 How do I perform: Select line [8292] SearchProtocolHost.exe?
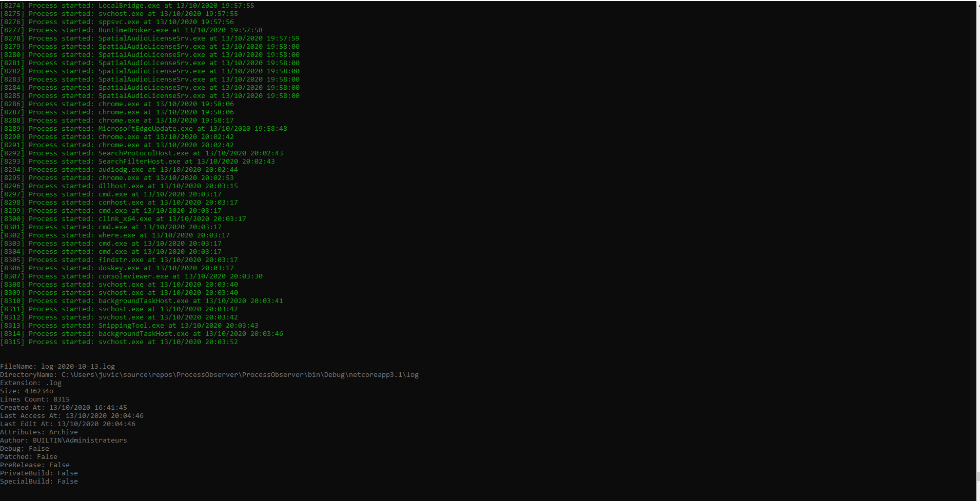(x=142, y=153)
